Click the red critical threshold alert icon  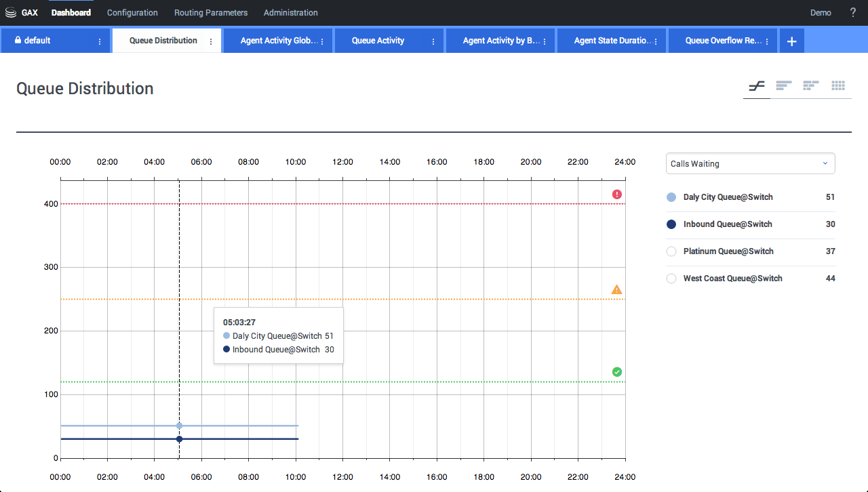pos(616,194)
